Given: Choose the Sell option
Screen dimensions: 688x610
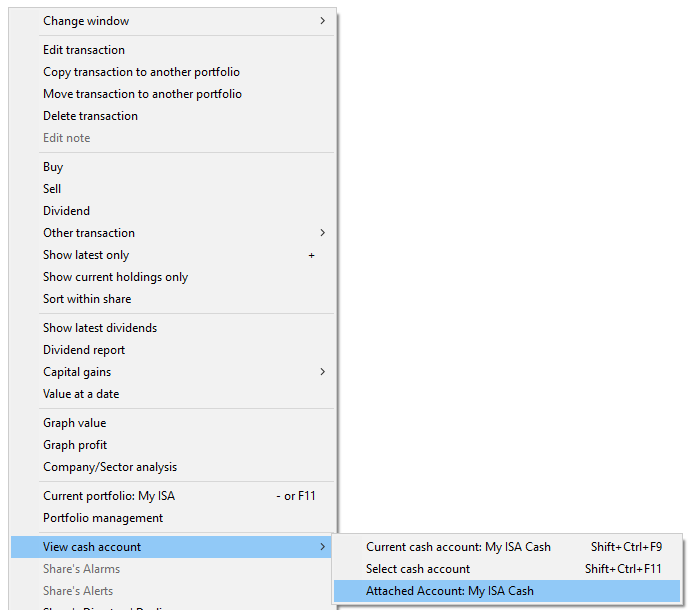Looking at the screenshot, I should pos(52,189).
